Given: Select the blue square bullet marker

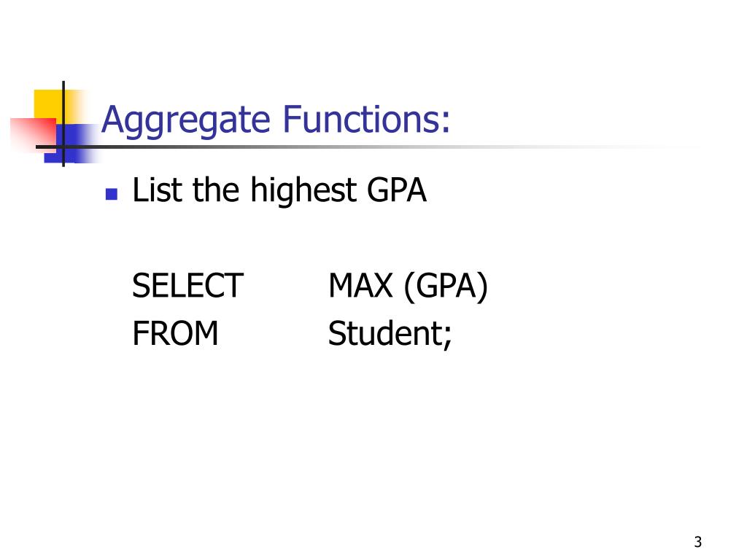Looking at the screenshot, I should (x=112, y=194).
